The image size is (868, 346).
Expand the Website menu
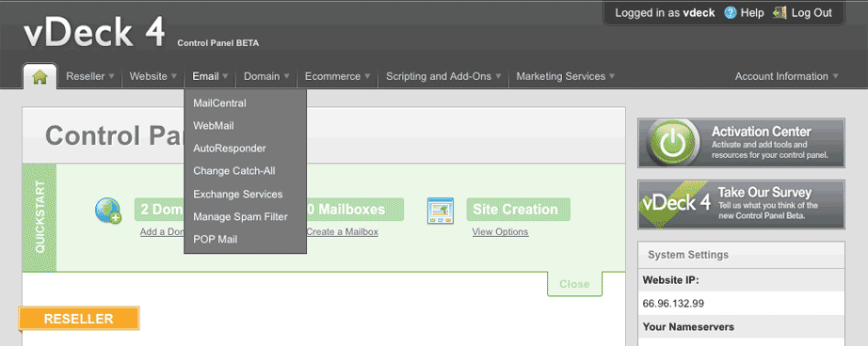click(x=153, y=76)
